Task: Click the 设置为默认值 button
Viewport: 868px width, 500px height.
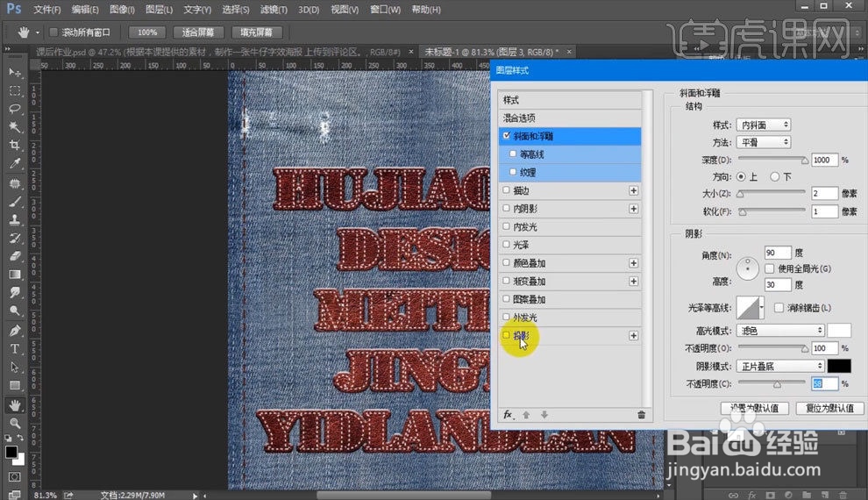Action: pos(754,408)
